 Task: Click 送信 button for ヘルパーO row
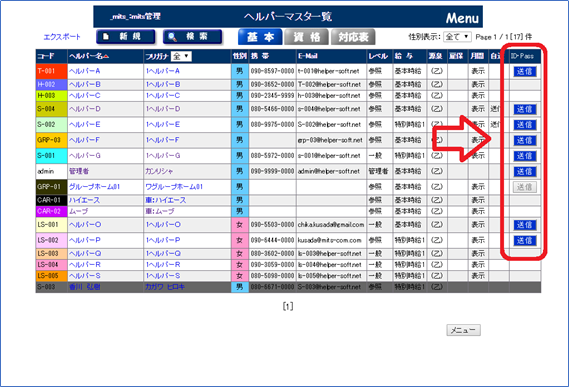pyautogui.click(x=524, y=225)
